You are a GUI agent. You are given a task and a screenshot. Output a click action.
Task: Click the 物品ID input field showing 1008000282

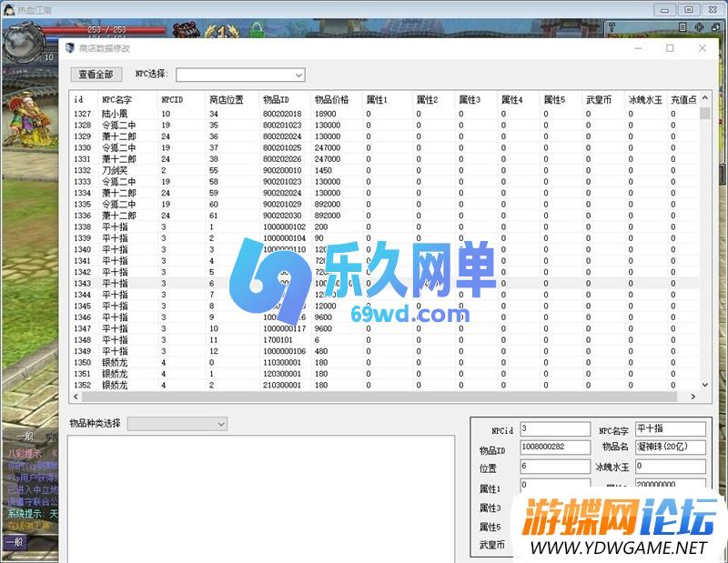pos(555,447)
